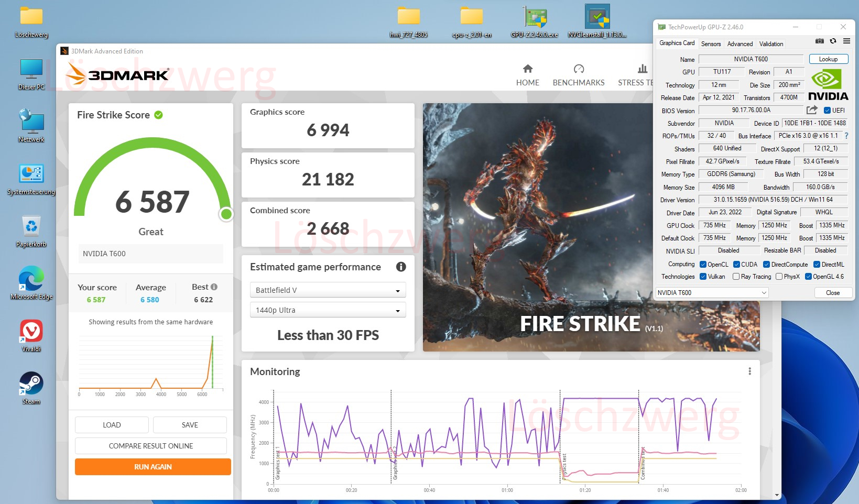Click the Lookup button in GPU-Z

(x=829, y=59)
